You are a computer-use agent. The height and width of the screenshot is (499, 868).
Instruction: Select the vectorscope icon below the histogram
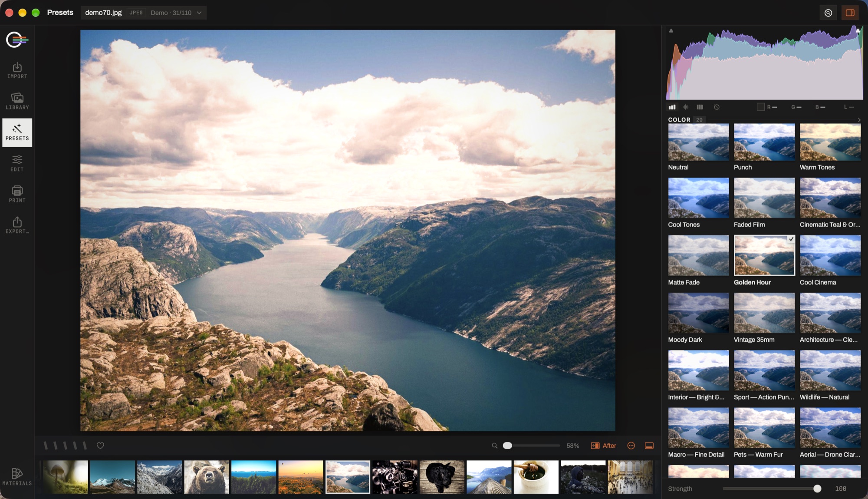tap(717, 107)
